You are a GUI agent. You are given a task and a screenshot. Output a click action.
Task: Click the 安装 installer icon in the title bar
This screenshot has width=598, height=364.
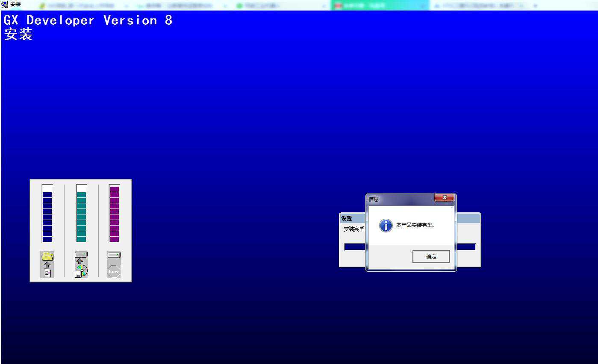pyautogui.click(x=5, y=4)
